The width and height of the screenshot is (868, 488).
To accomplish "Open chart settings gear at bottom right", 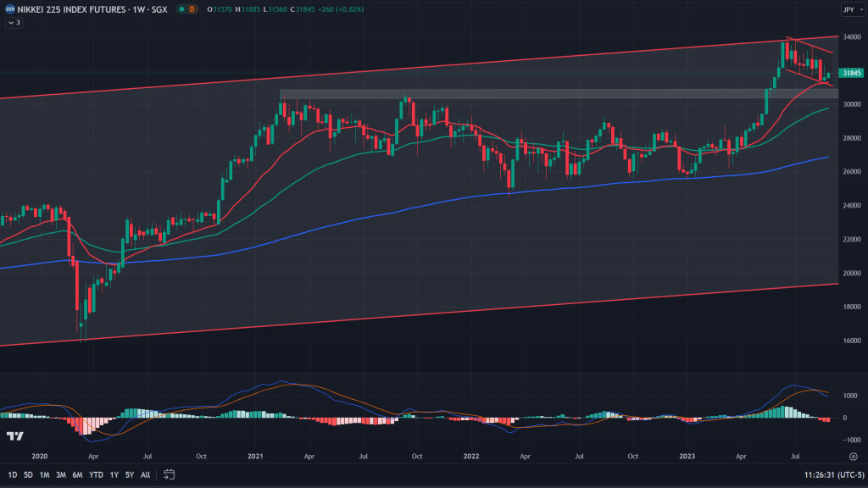I will pos(853,456).
